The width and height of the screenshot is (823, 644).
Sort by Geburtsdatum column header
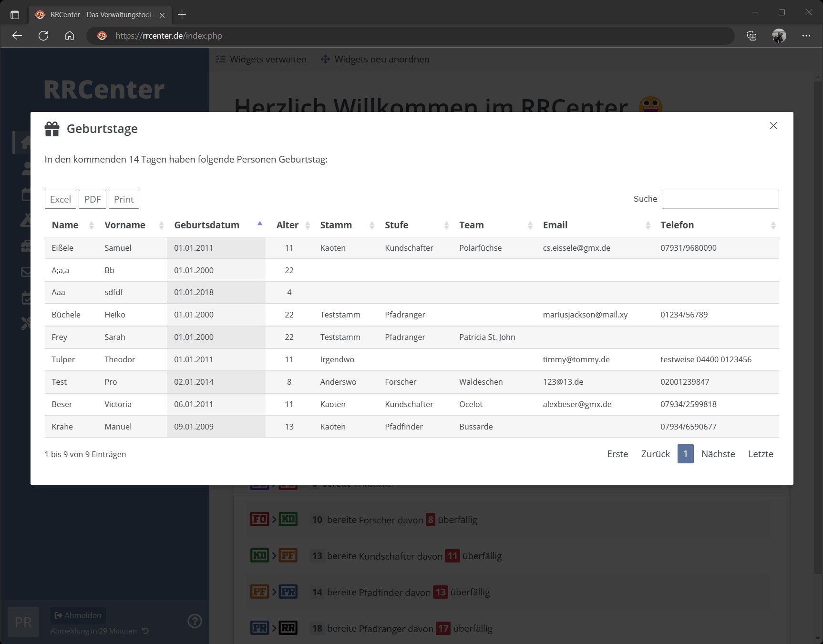tap(207, 225)
